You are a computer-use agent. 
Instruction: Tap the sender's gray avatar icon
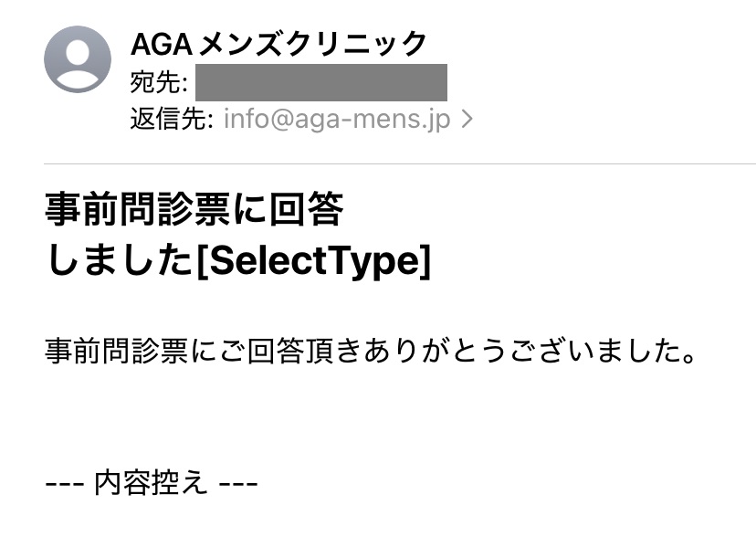click(78, 59)
